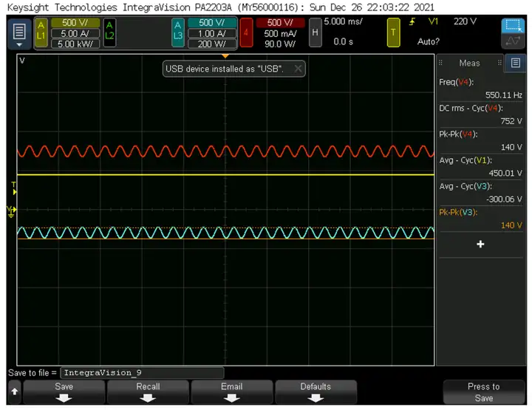Add a new measurement with plus
The height and width of the screenshot is (410, 532).
click(480, 245)
